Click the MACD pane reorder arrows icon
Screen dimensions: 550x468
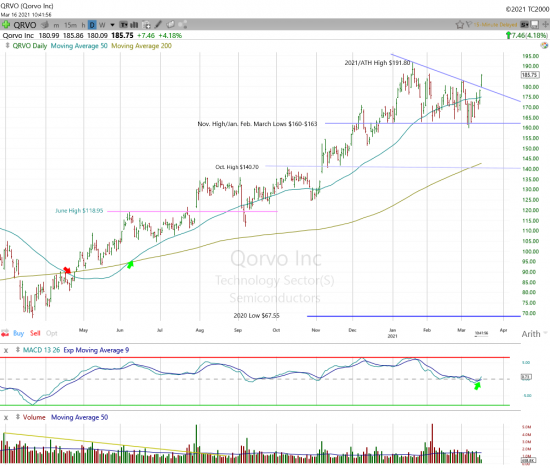point(18,350)
